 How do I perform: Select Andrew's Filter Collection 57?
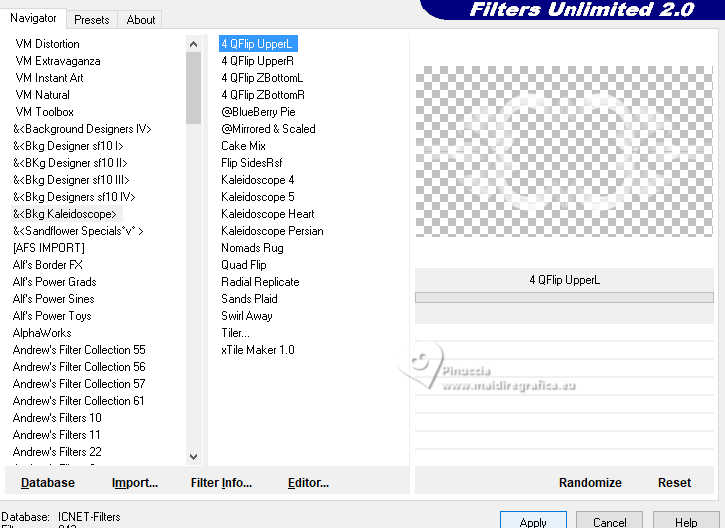point(79,384)
